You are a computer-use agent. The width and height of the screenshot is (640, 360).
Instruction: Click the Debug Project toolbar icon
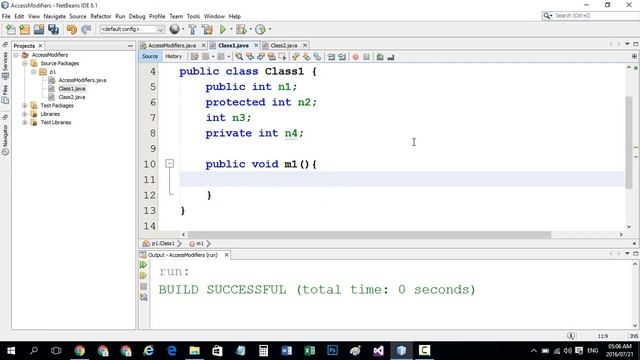pos(241,29)
